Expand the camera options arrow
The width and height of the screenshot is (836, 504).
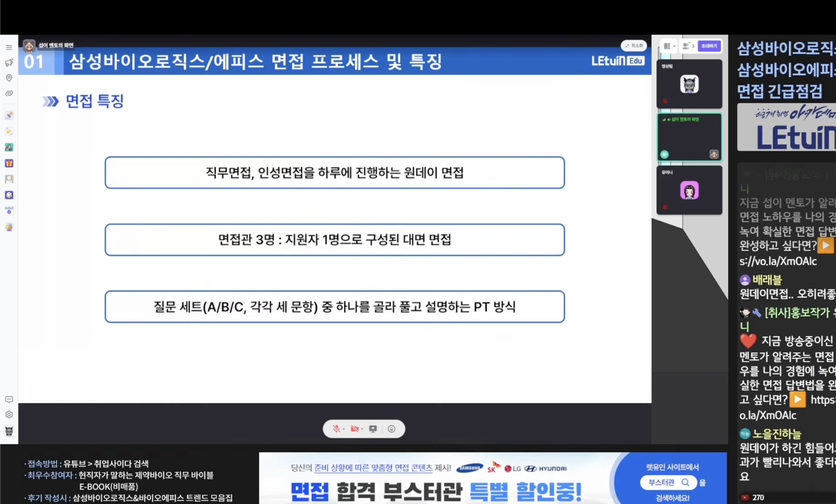[x=362, y=429]
